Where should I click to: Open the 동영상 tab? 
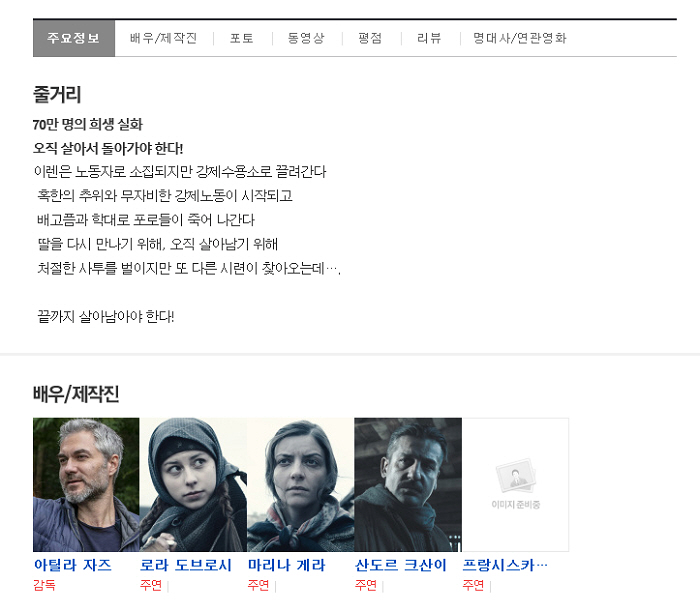tap(306, 38)
